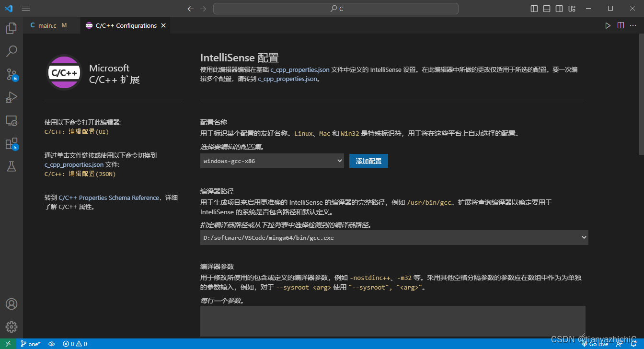Open the compiler path gcc.exe dropdown

(394, 237)
